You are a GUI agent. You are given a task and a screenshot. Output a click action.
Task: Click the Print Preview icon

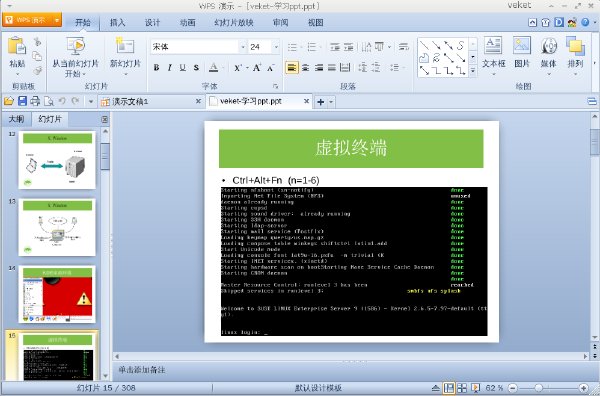[x=49, y=101]
